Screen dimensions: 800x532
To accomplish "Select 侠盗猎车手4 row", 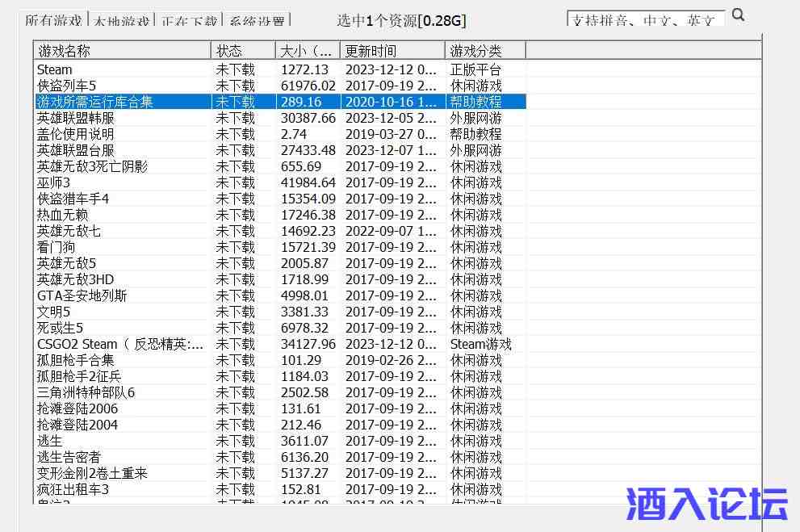I will pyautogui.click(x=279, y=199).
